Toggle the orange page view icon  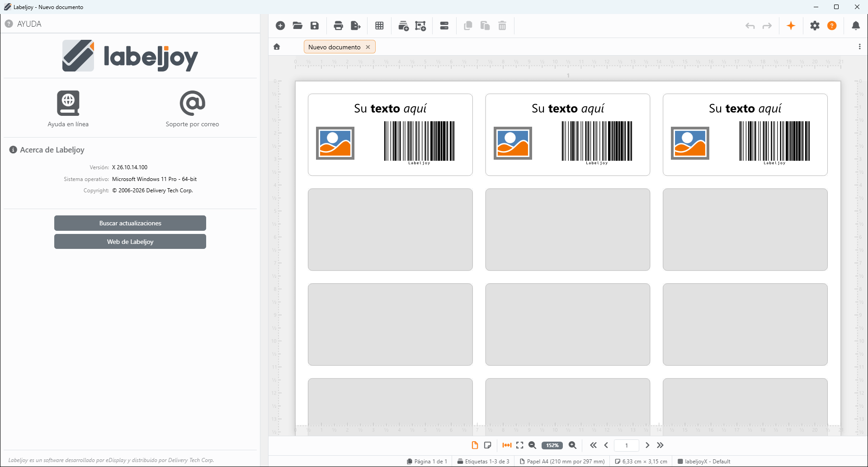coord(475,445)
